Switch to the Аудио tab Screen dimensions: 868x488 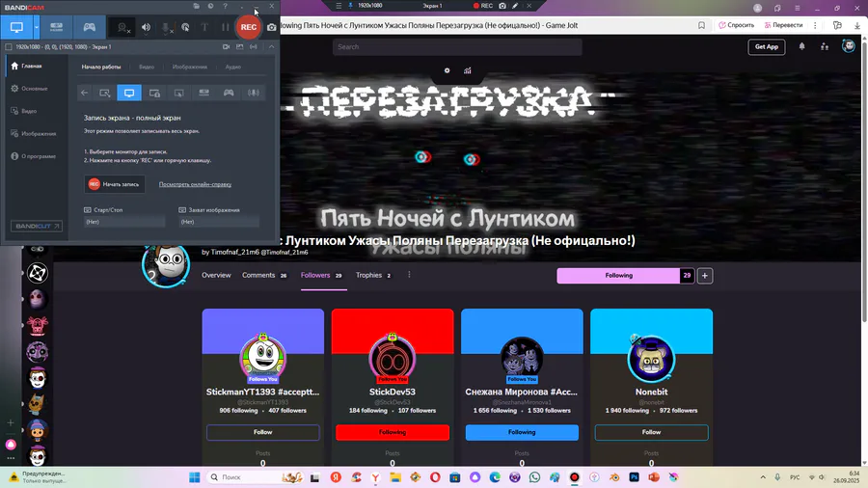coord(232,67)
